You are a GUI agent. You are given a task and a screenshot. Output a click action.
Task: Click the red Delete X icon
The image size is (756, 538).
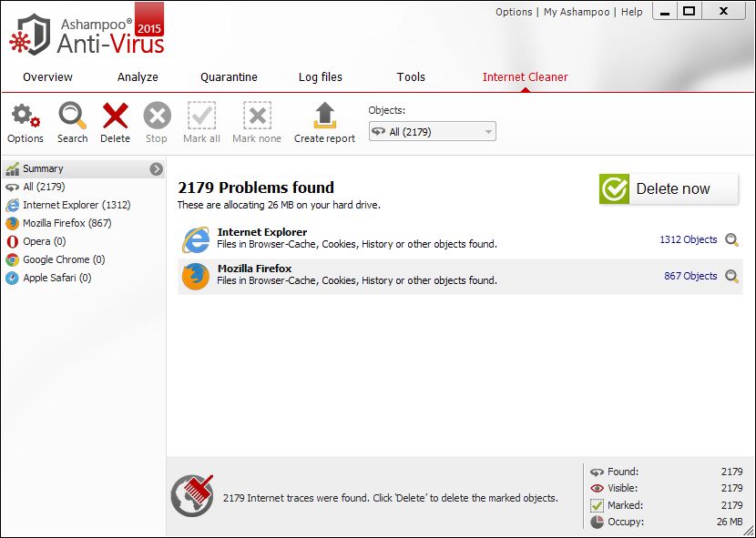coord(116,117)
